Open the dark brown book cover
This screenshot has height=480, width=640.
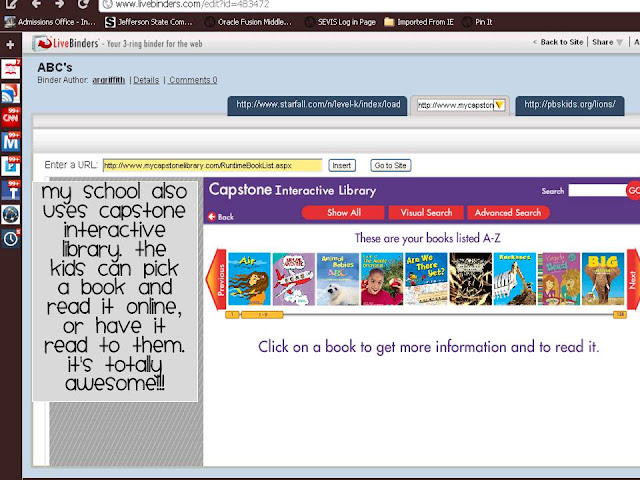pos(471,279)
